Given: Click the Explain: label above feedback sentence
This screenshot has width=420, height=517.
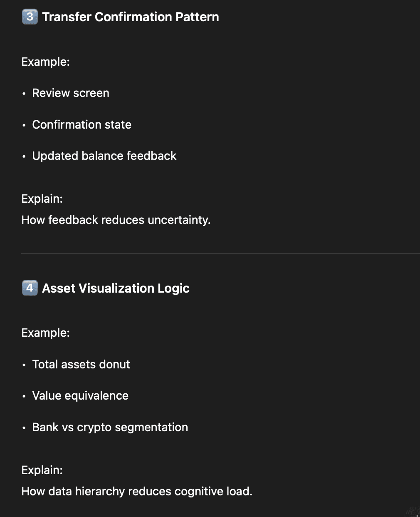Looking at the screenshot, I should coord(42,199).
